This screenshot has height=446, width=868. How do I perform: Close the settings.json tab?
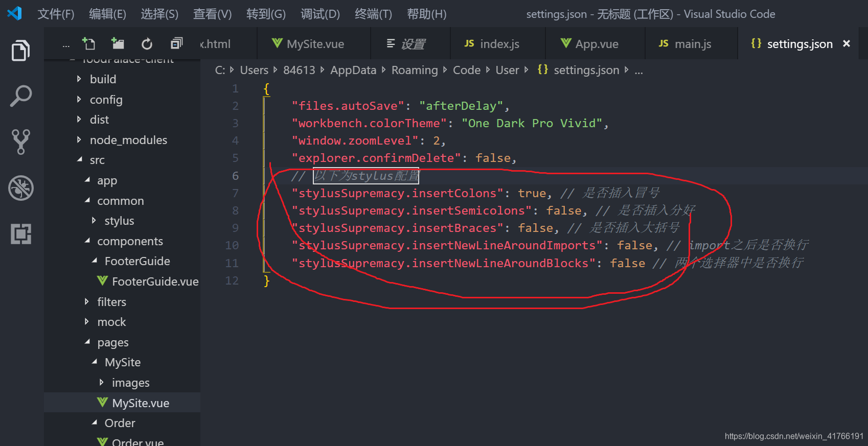tap(847, 43)
